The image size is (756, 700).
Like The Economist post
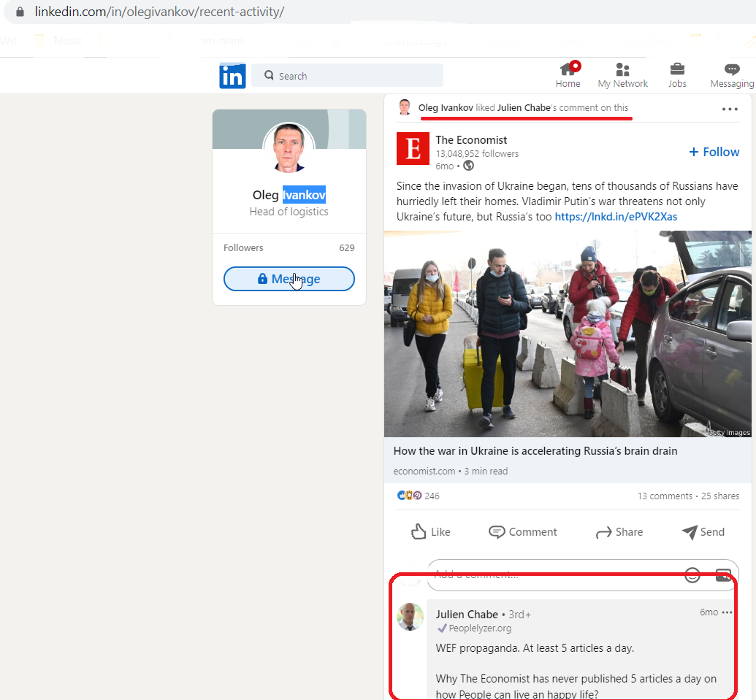[x=430, y=532]
